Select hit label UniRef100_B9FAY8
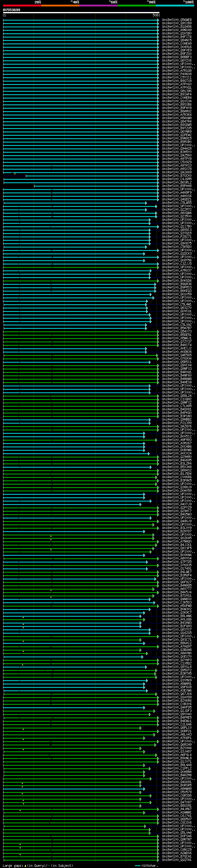 pos(177,108)
